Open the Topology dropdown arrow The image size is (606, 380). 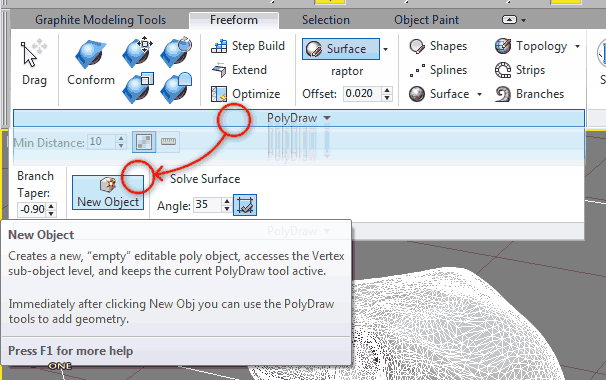click(577, 46)
